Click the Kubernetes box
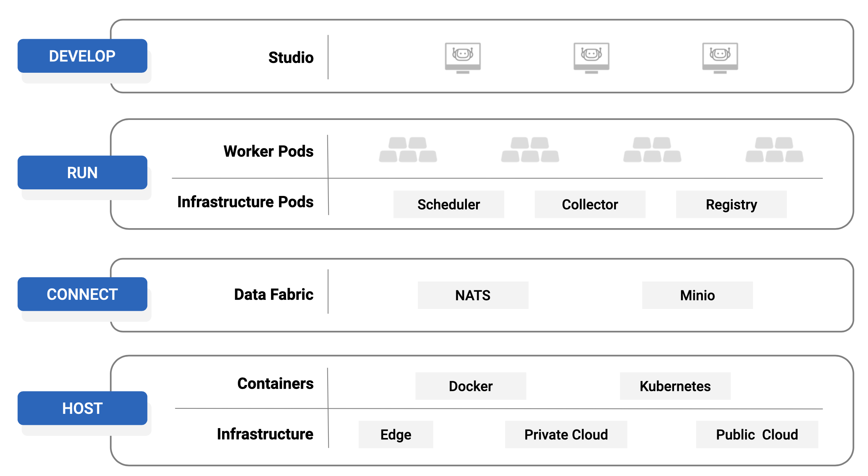Viewport: 868px width, 476px height. (675, 386)
